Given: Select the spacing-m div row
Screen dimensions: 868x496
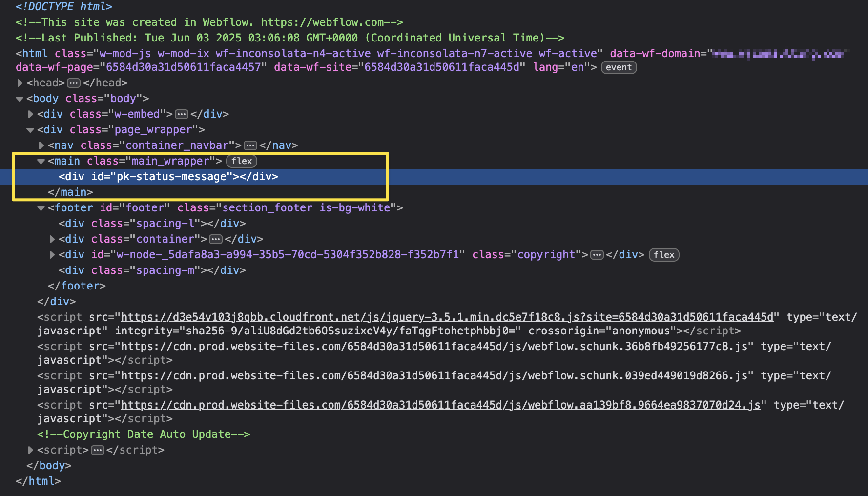Looking at the screenshot, I should point(152,270).
